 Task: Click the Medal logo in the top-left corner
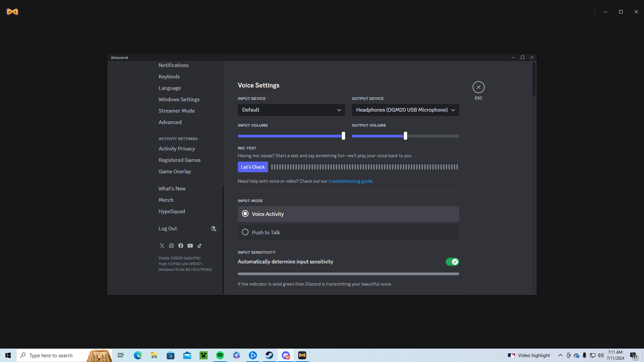(12, 12)
